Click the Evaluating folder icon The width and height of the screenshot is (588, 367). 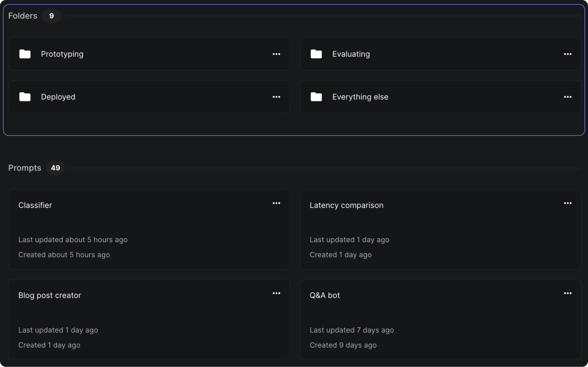pos(316,54)
